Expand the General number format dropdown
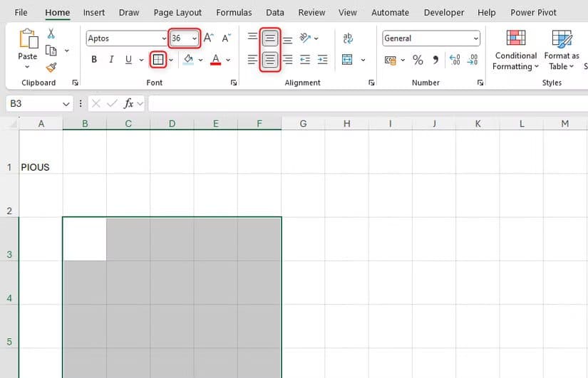The height and width of the screenshot is (378, 588). (x=475, y=38)
